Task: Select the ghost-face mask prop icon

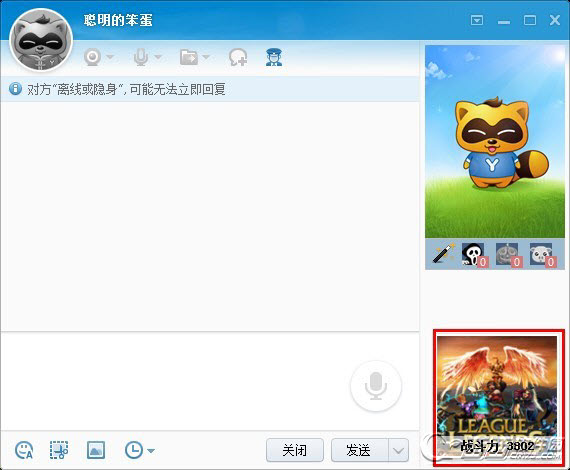Action: [474, 254]
